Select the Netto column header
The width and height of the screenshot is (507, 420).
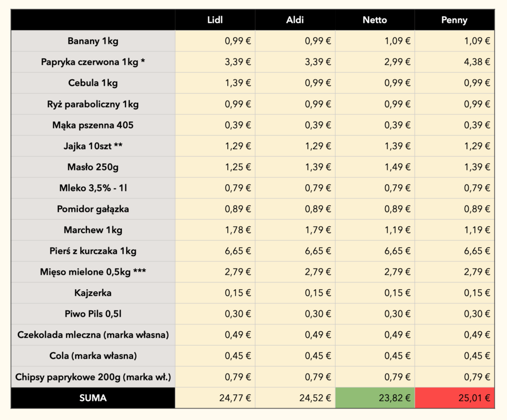[375, 20]
